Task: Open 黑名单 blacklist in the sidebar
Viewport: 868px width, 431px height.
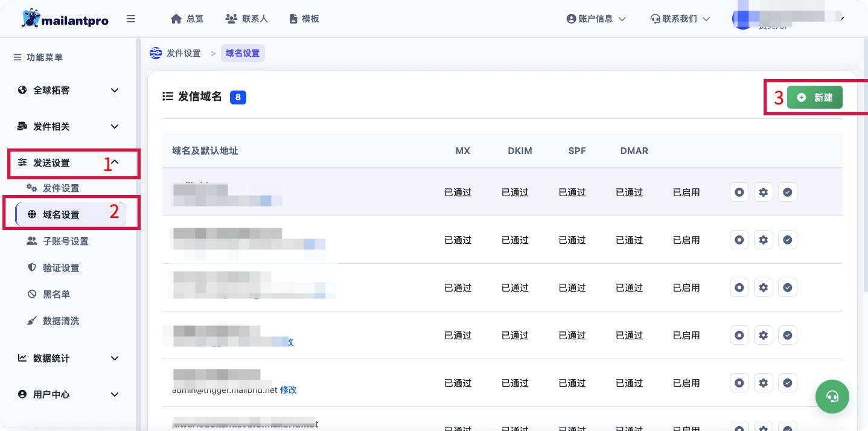Action: [x=49, y=295]
